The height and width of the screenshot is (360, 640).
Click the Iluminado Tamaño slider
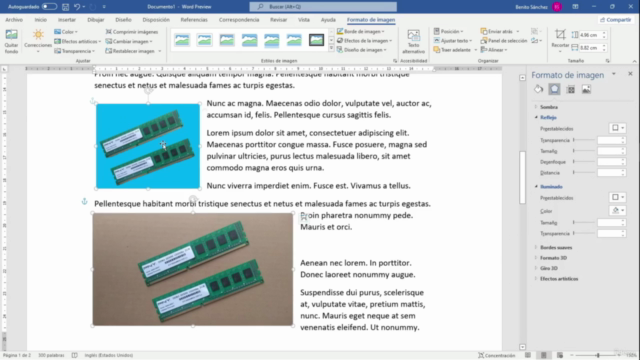[x=584, y=222]
